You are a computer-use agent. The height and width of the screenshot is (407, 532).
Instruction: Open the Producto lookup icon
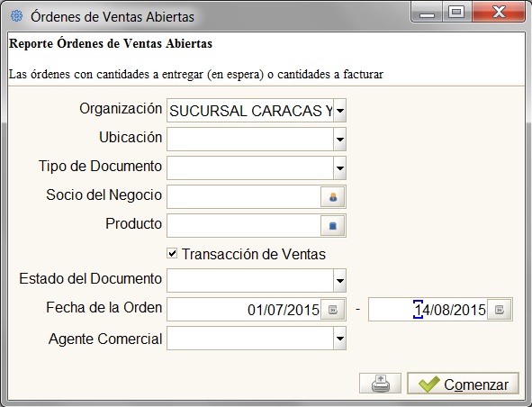pyautogui.click(x=333, y=226)
